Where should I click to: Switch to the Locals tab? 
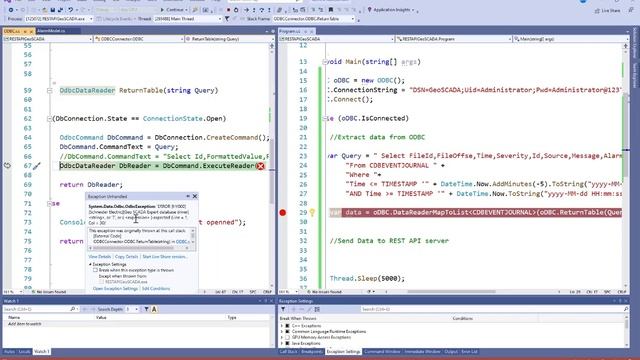click(x=24, y=351)
